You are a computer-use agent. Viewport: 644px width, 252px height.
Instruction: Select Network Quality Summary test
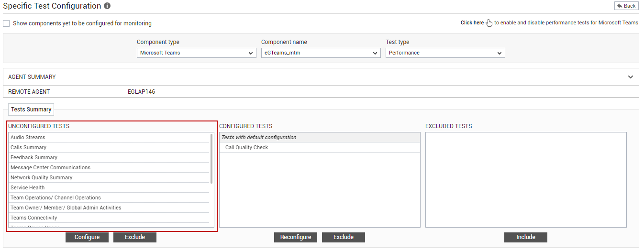(110, 177)
